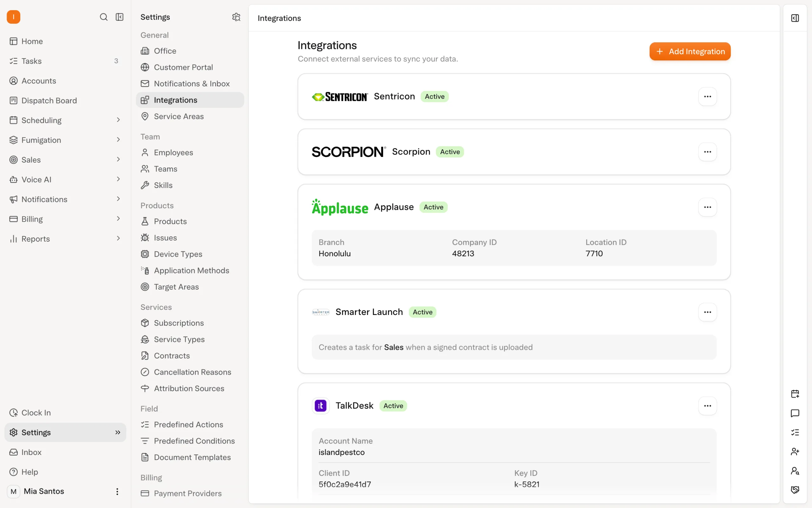
Task: Open Application Methods settings
Action: pos(190,271)
